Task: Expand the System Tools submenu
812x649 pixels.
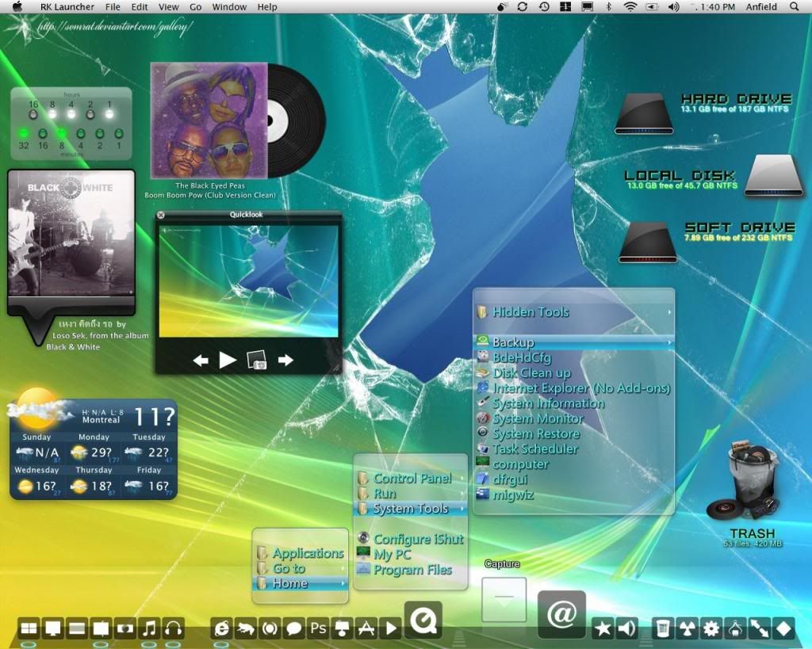Action: tap(411, 509)
